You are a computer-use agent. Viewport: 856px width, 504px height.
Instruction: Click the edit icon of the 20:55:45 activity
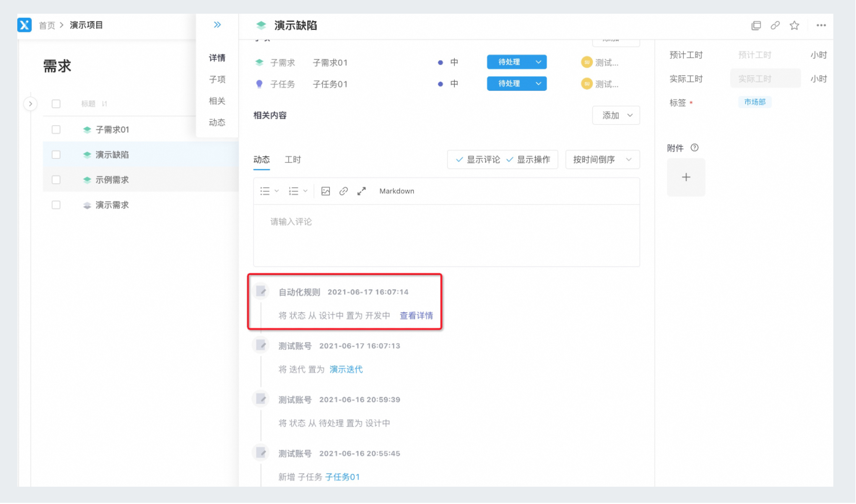[x=261, y=453]
